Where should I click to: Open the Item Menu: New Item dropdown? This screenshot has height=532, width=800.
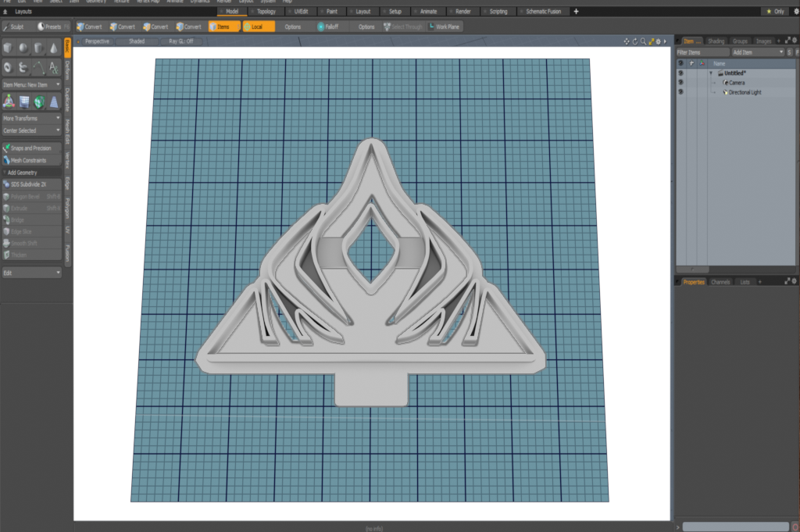coord(31,84)
